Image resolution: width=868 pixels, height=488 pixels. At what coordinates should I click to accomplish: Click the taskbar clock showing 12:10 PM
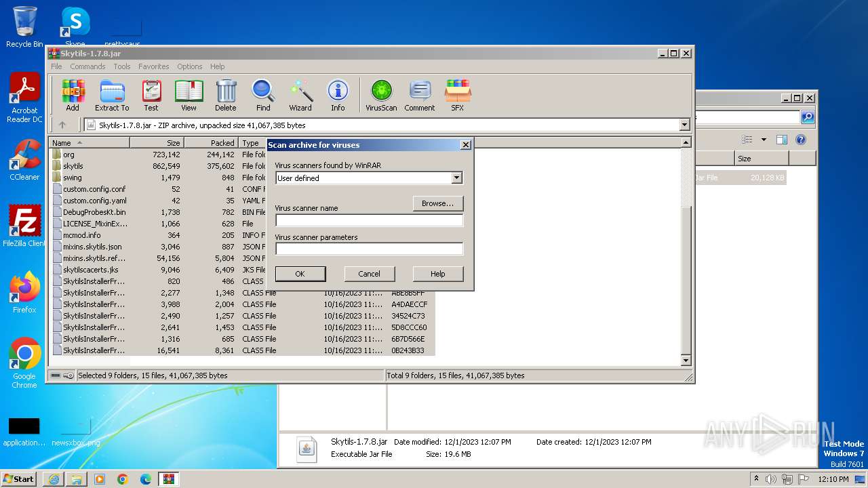point(833,479)
